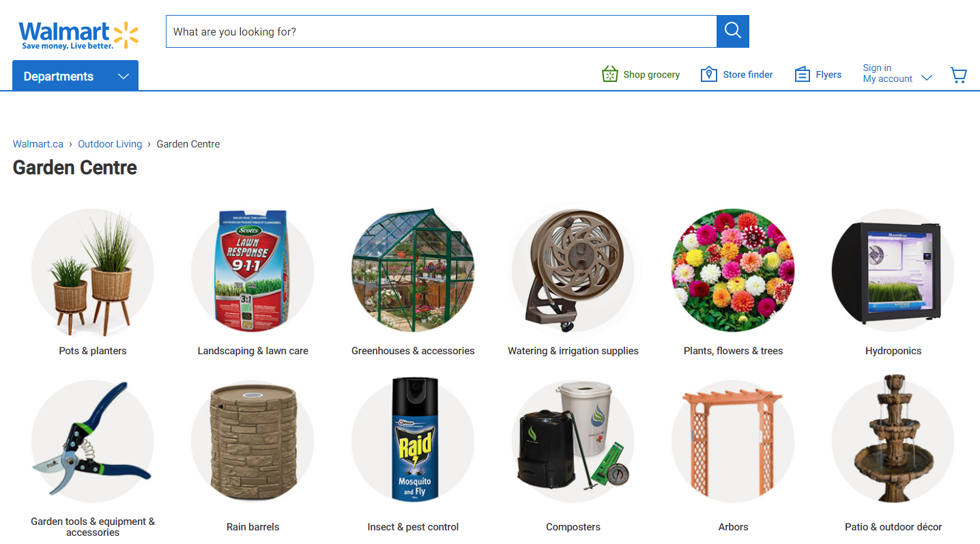
Task: Click the Shop grocery basket icon
Action: pyautogui.click(x=609, y=74)
